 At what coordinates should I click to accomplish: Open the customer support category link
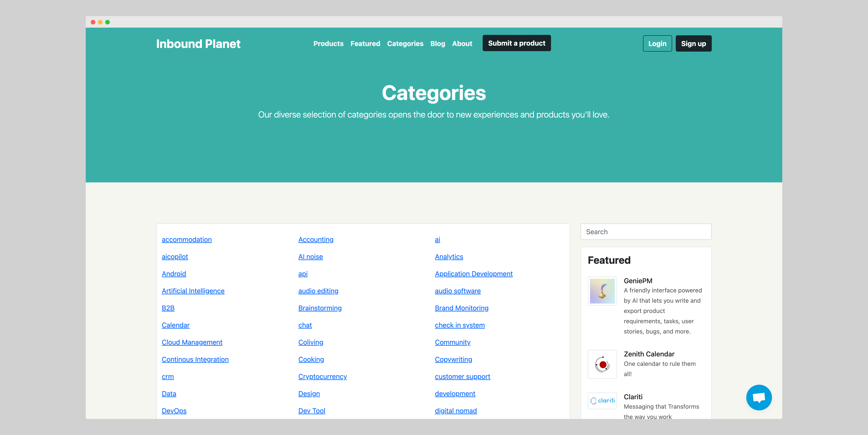(x=462, y=376)
